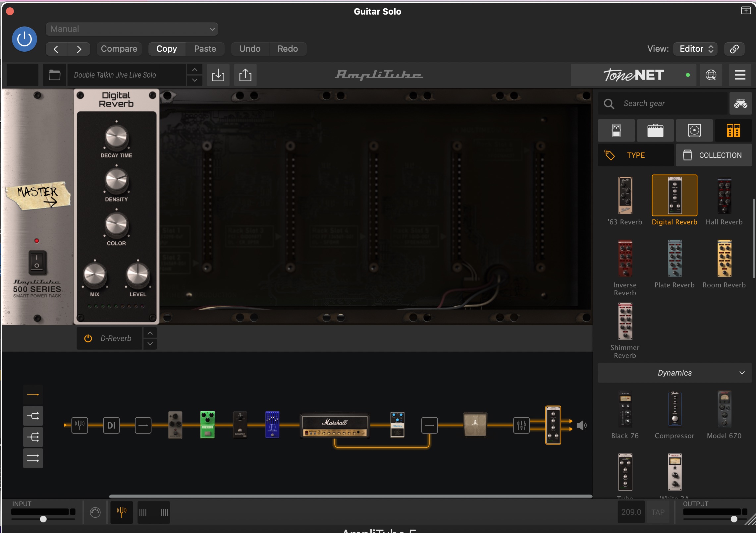Select the stomp pedals gear tab

tap(617, 131)
